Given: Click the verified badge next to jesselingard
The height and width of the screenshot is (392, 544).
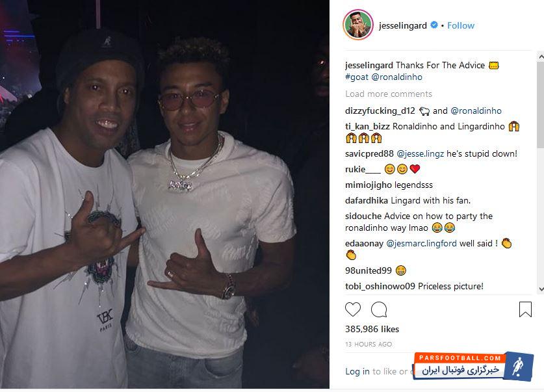Looking at the screenshot, I should [434, 26].
